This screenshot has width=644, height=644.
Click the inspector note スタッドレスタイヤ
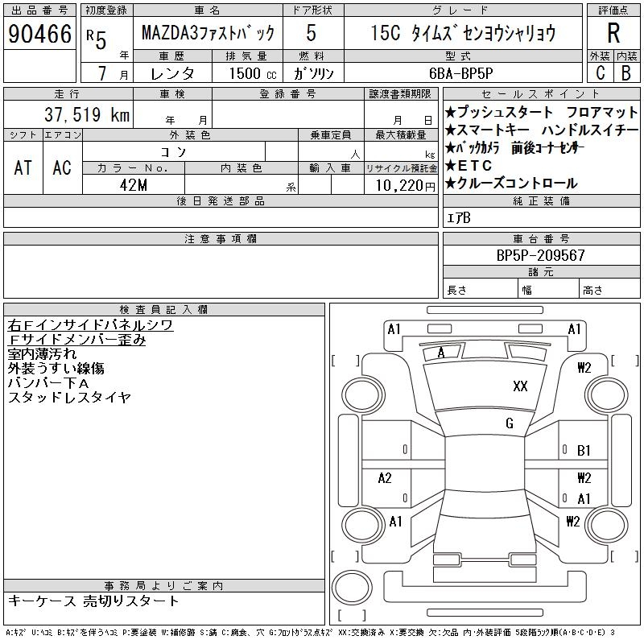click(x=69, y=397)
